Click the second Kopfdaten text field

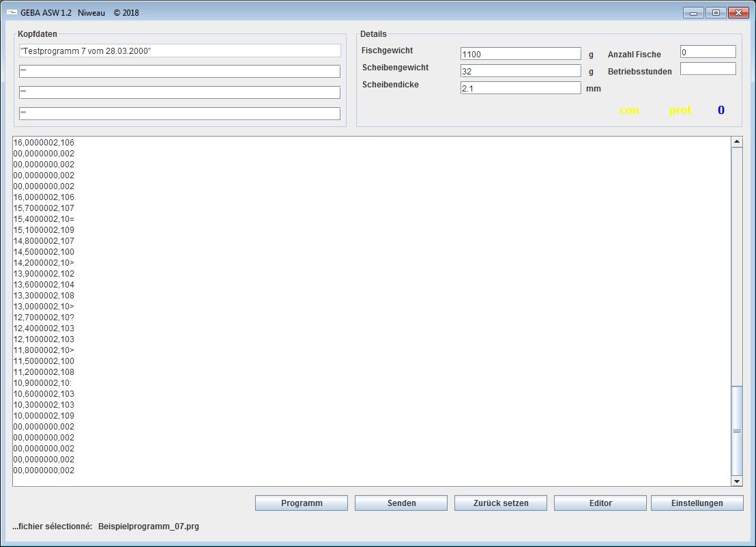(180, 72)
